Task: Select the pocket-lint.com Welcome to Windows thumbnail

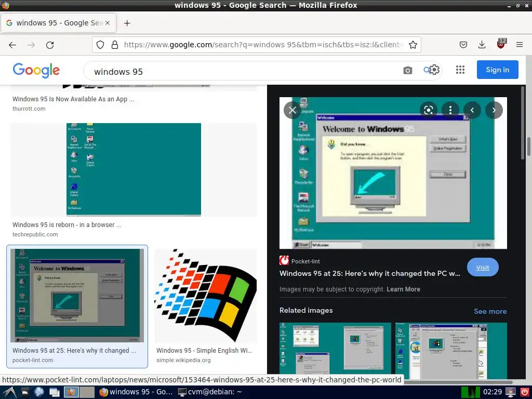Action: point(77,296)
